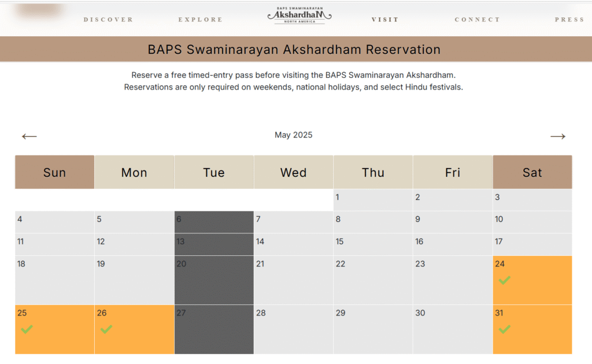Click closed date cell 6
Image resolution: width=592 pixels, height=364 pixels.
[x=214, y=222]
